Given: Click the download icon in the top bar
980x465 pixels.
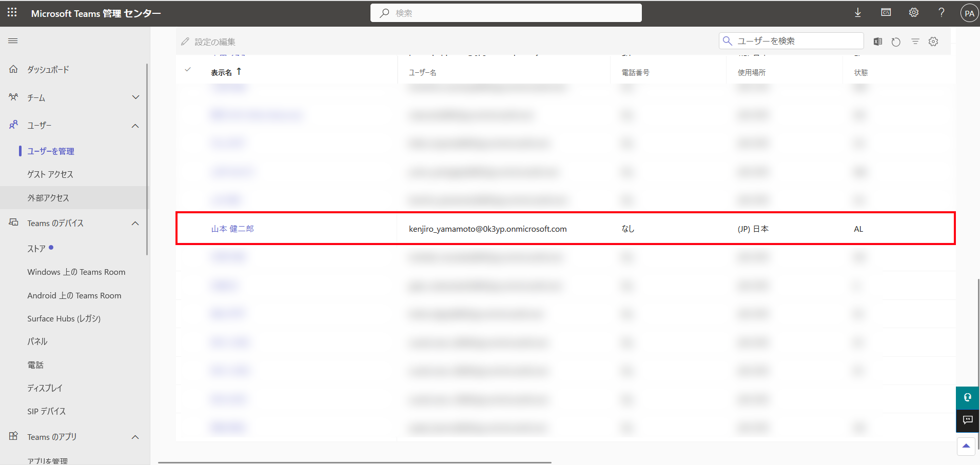Looking at the screenshot, I should pyautogui.click(x=858, y=13).
